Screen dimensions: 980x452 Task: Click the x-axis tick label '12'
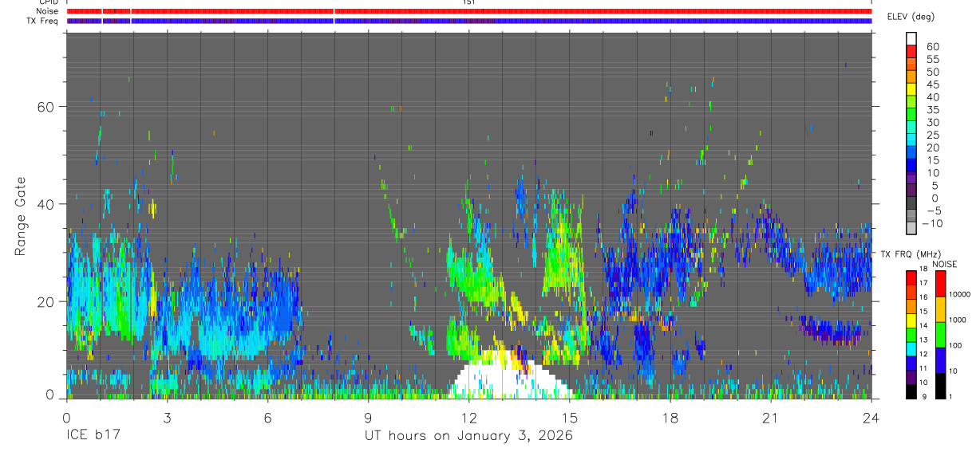468,417
